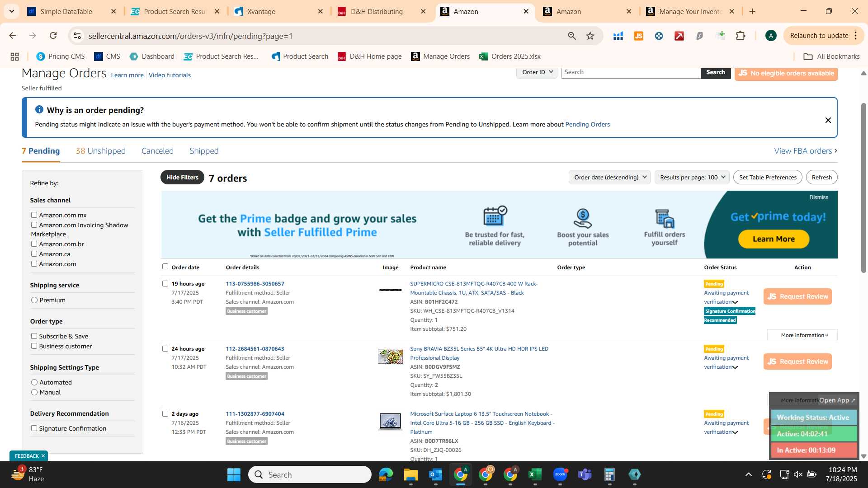868x488 pixels.
Task: Click the Sony BRAVIA product thumbnail
Action: [390, 357]
